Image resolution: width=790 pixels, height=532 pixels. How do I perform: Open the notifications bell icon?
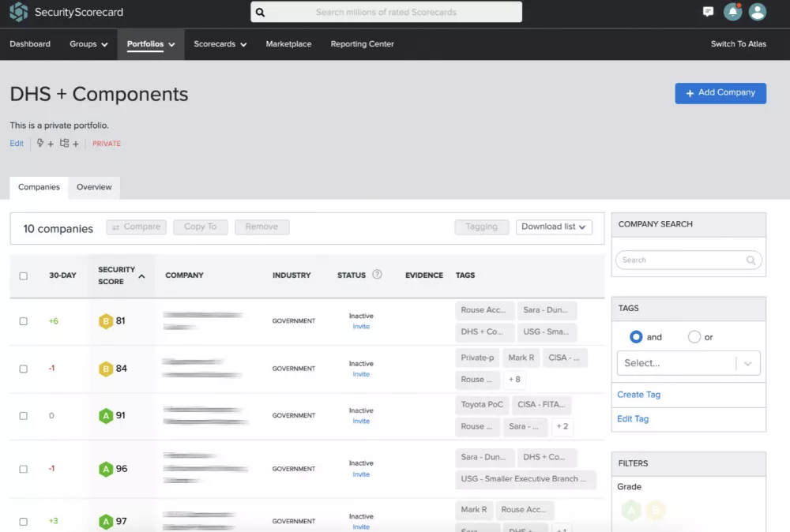pyautogui.click(x=732, y=12)
